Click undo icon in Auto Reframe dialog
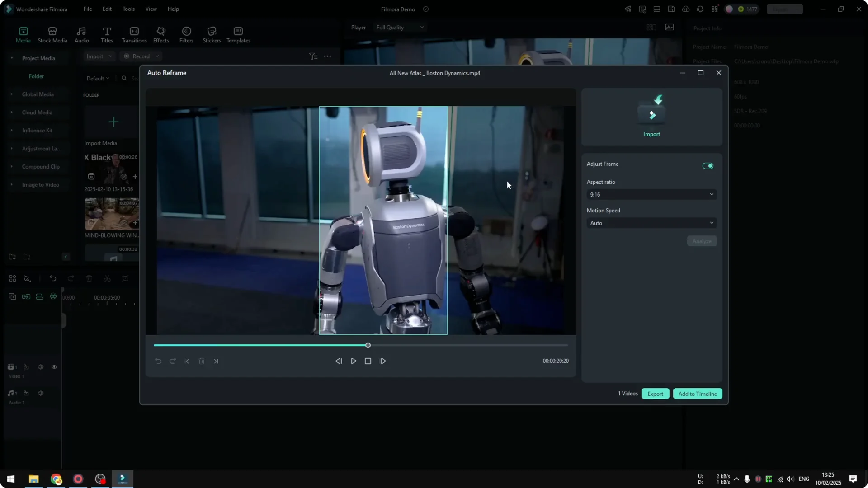This screenshot has width=868, height=488. 158,361
